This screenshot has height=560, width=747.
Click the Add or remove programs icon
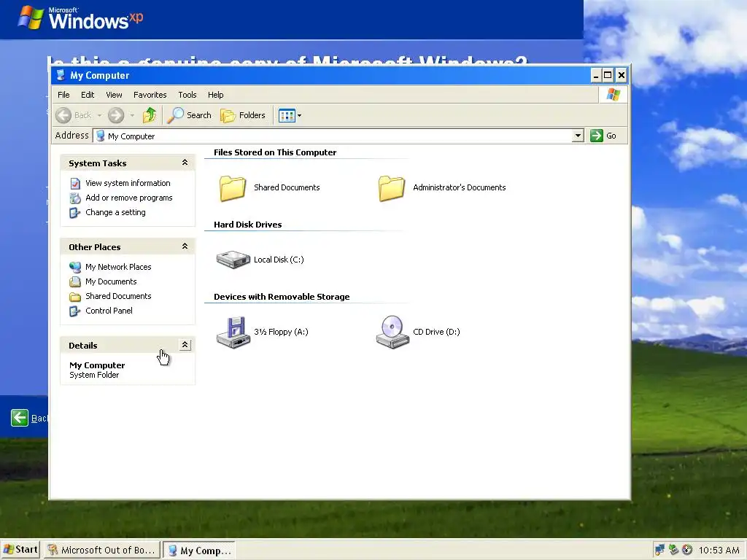[75, 198]
